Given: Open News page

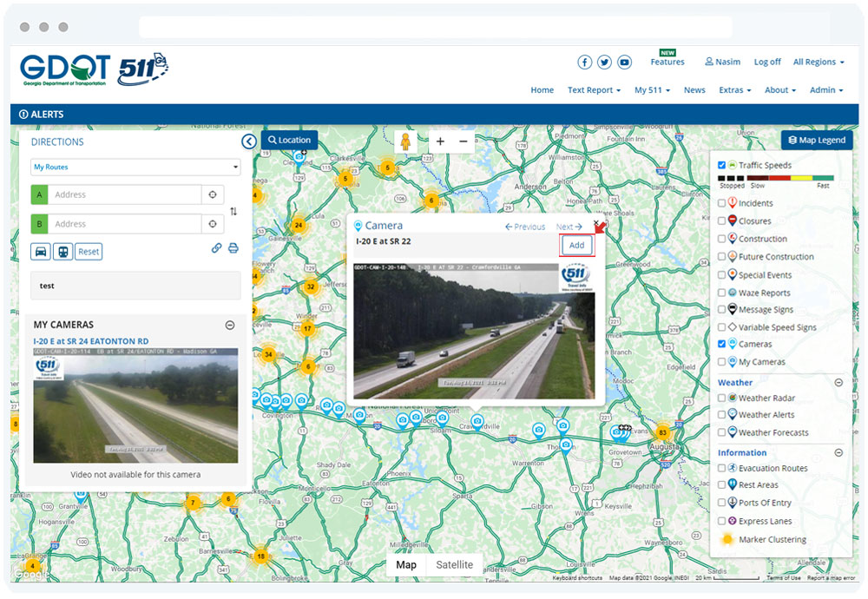Looking at the screenshot, I should pyautogui.click(x=694, y=90).
